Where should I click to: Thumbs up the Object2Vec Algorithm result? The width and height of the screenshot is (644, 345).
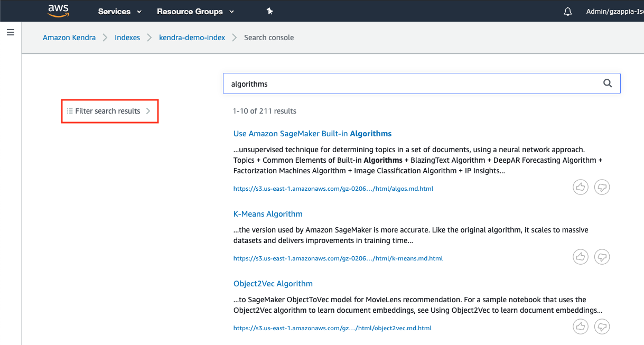point(581,327)
